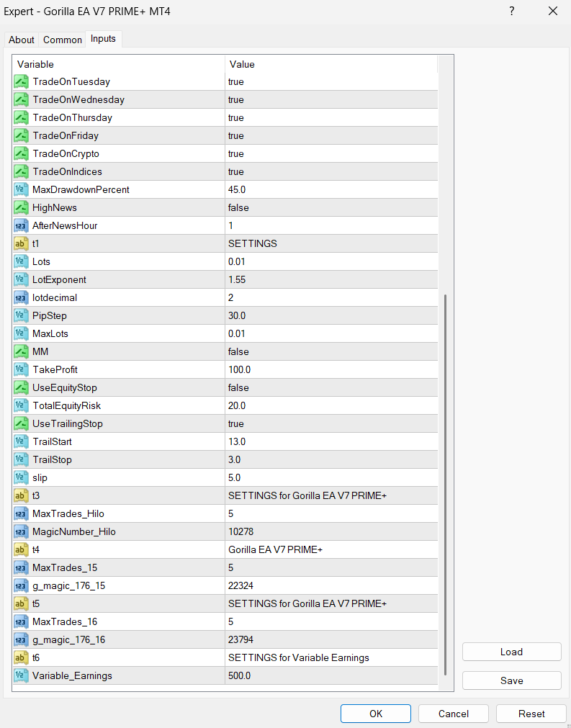This screenshot has height=728, width=571.
Task: Click the string icon next to t1
Action: point(21,244)
